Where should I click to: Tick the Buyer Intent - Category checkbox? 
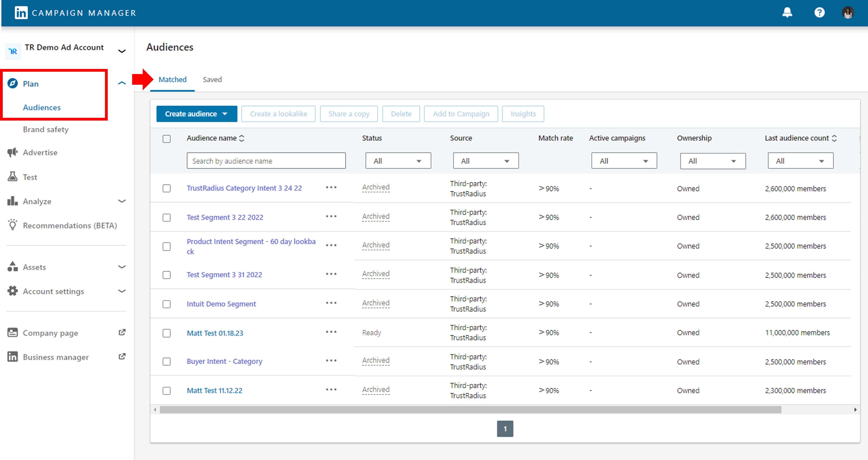166,361
